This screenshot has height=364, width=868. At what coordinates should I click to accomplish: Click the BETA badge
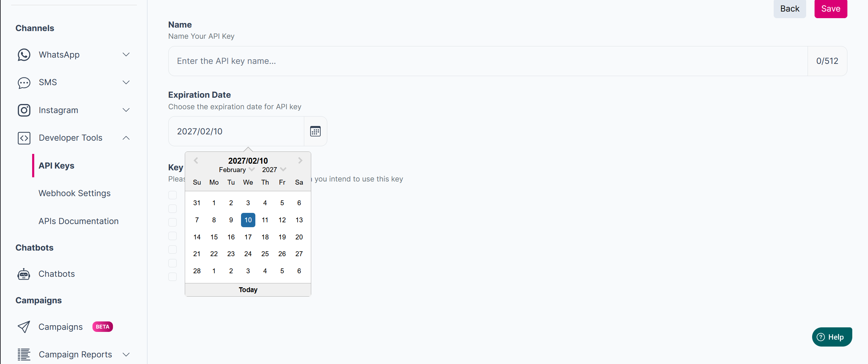click(x=102, y=327)
